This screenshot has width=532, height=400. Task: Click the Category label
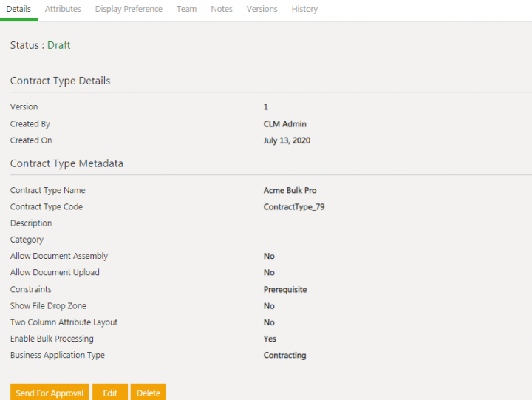click(27, 240)
